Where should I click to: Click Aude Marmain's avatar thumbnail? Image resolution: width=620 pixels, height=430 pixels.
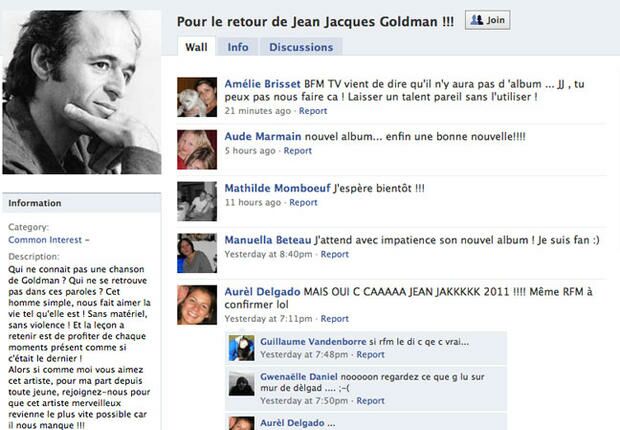197,150
